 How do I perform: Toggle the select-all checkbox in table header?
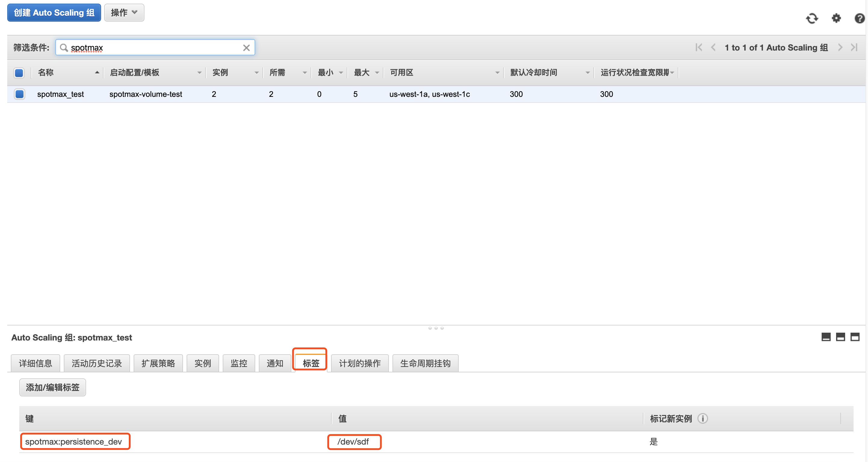tap(19, 73)
